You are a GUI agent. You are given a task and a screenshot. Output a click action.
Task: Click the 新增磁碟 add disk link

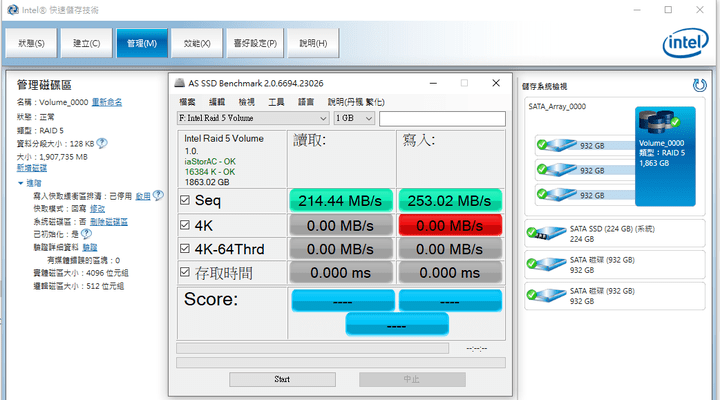pos(32,168)
